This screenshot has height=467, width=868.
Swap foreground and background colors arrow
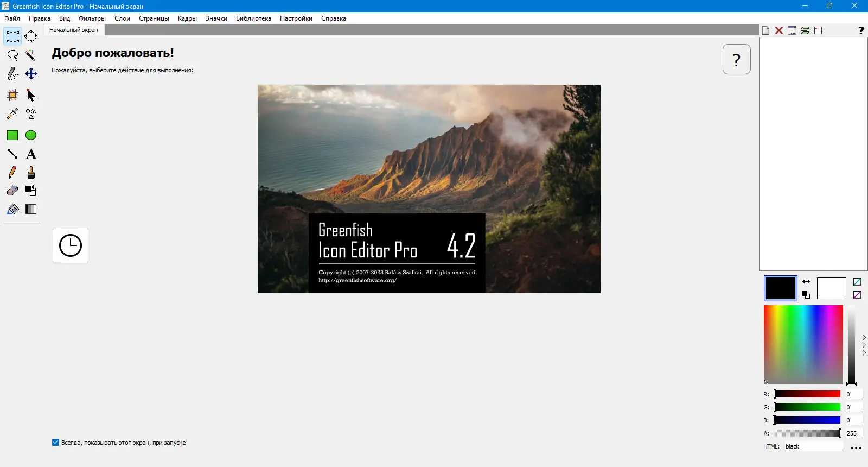pos(806,282)
